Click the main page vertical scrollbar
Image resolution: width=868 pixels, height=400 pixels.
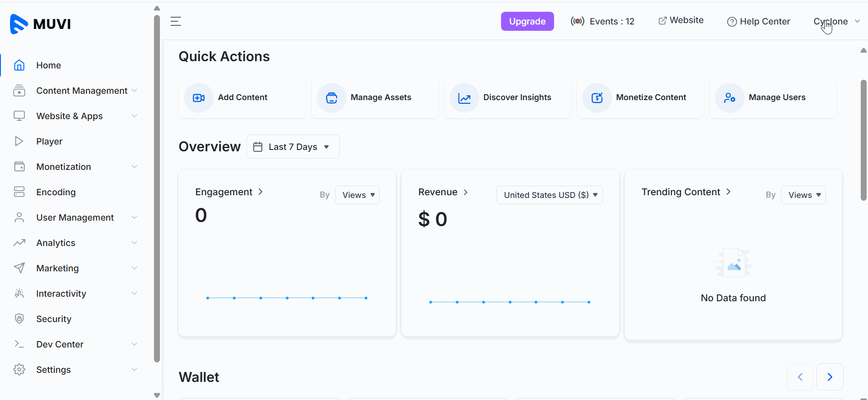tap(863, 140)
